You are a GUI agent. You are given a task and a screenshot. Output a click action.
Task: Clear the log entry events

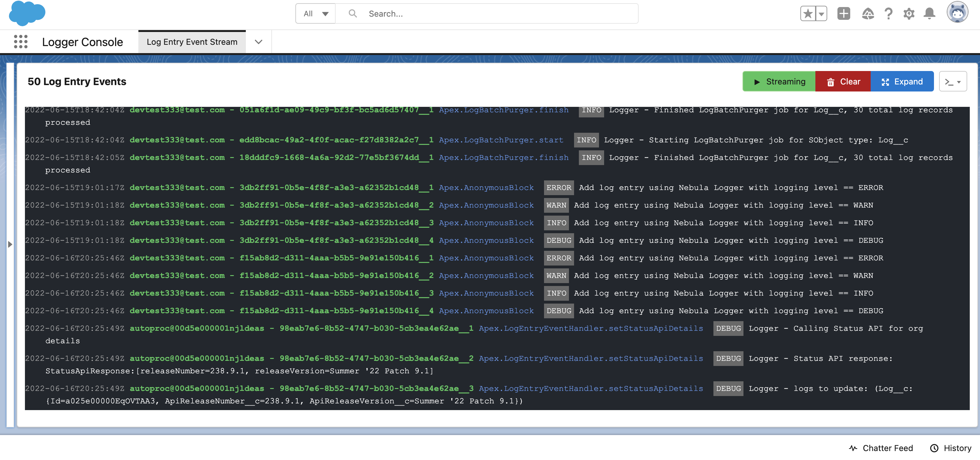[x=843, y=82]
